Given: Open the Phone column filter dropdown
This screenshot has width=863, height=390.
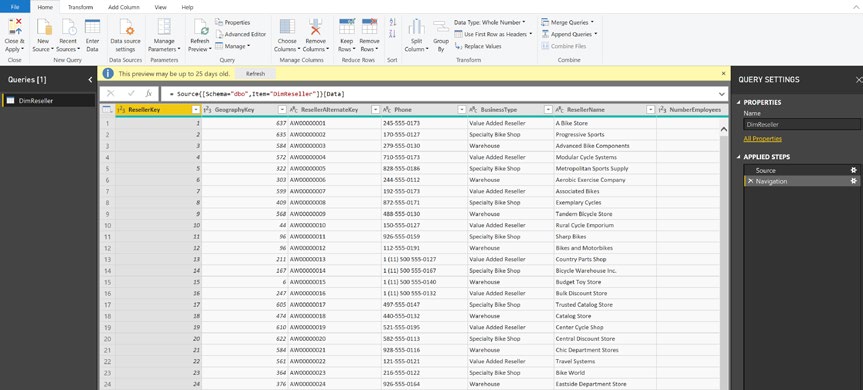Looking at the screenshot, I should click(x=462, y=110).
